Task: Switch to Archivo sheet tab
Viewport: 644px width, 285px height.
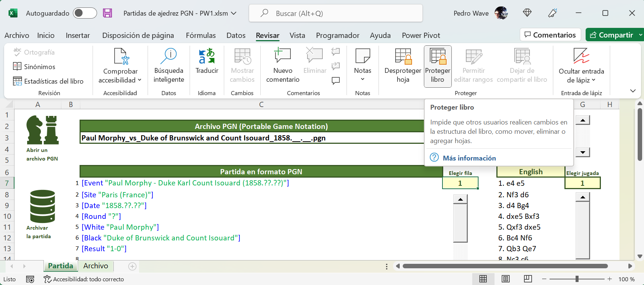Action: click(x=96, y=266)
